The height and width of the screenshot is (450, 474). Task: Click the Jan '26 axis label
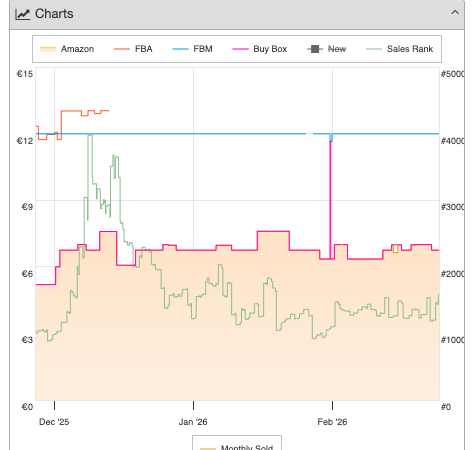[193, 422]
